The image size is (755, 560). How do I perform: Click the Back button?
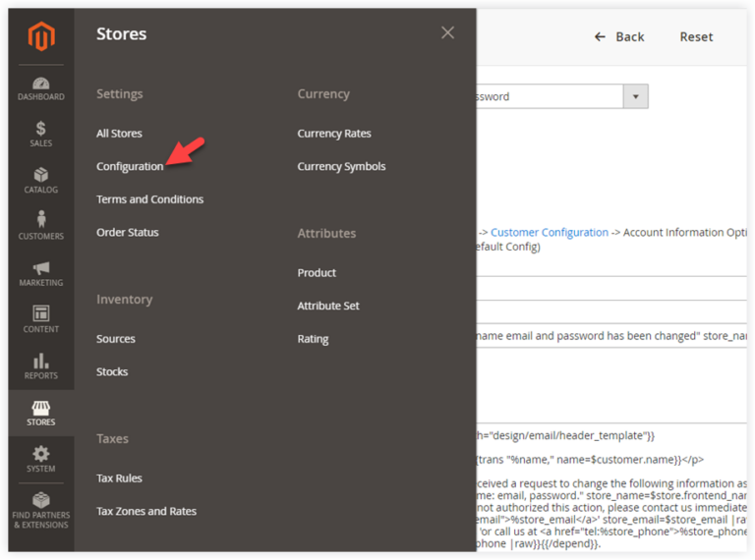point(619,36)
